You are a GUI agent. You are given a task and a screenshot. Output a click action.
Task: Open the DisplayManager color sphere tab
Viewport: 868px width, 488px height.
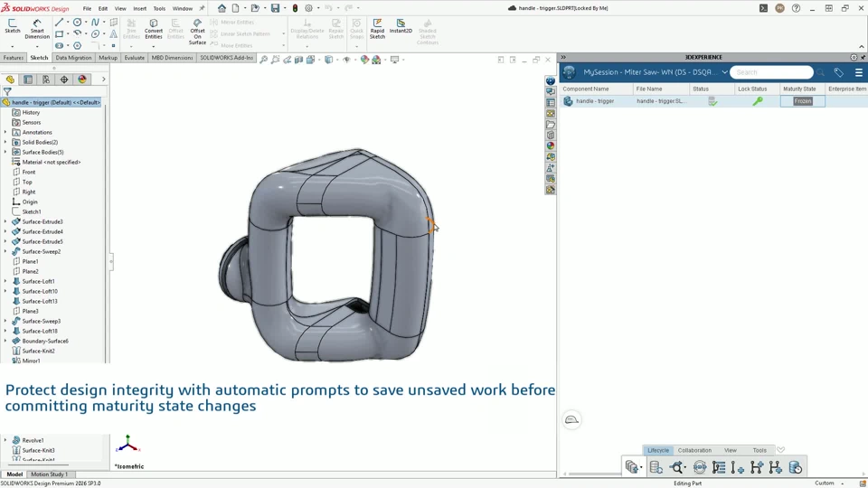click(82, 80)
